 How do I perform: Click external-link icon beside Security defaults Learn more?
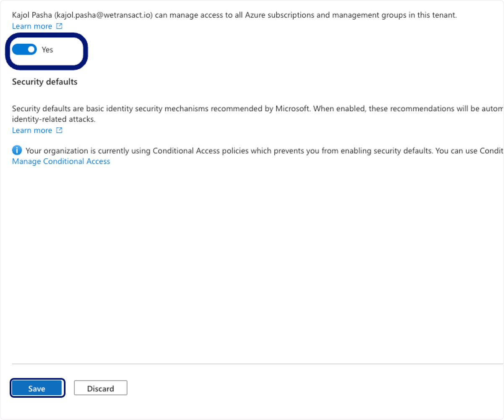click(59, 130)
